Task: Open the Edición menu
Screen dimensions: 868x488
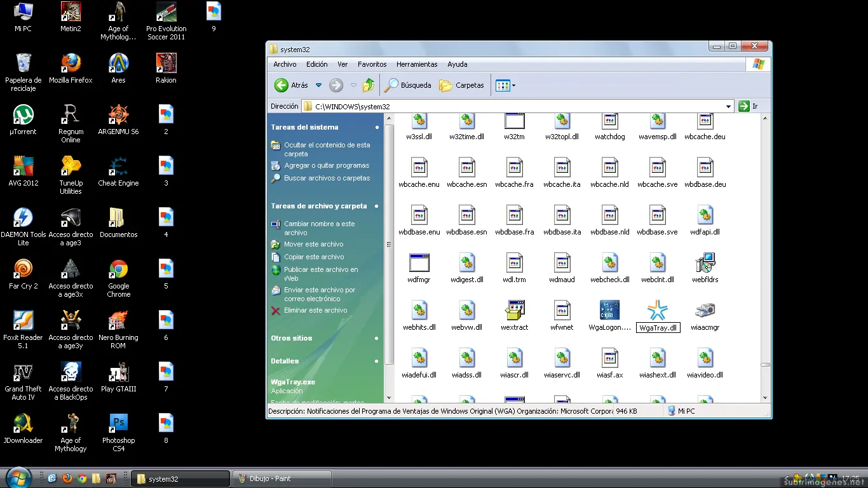Action: pos(316,64)
